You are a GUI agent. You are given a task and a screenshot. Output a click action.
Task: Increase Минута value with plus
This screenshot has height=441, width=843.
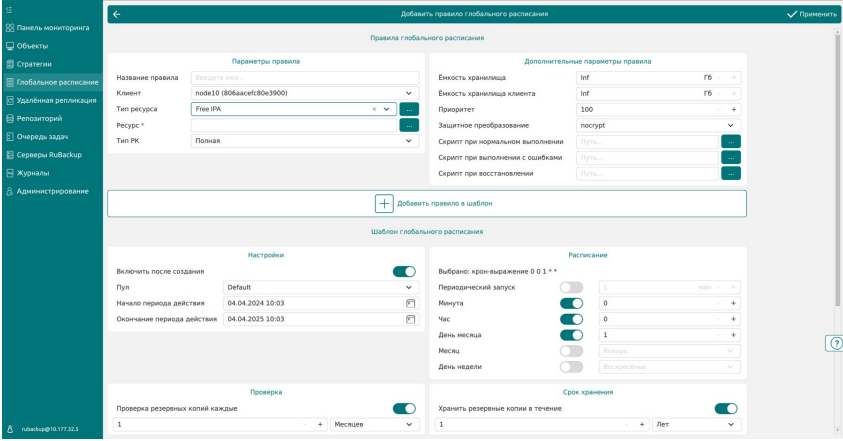pos(734,303)
